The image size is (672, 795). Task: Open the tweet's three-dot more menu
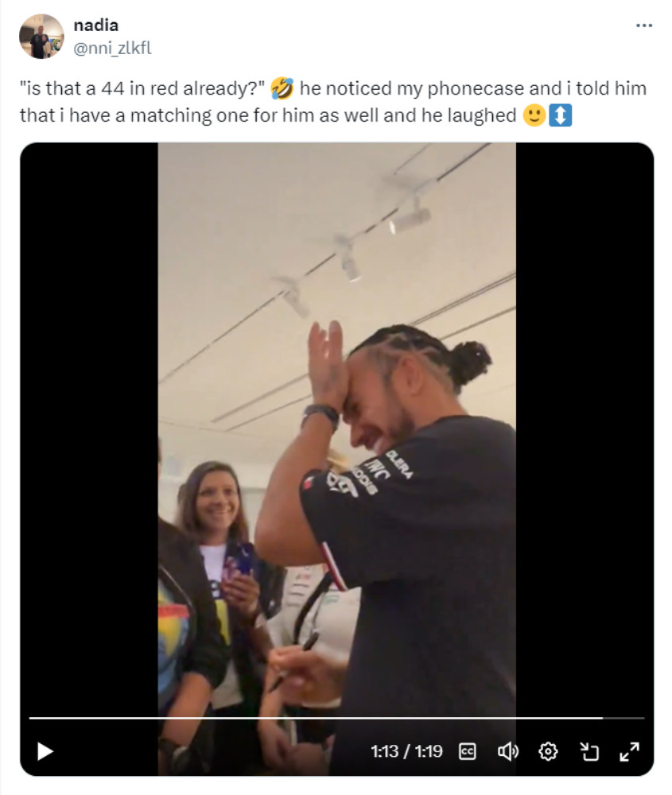tap(644, 25)
